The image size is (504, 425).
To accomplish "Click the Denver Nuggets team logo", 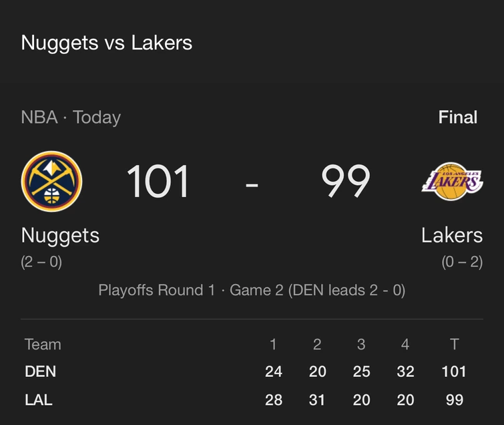I will [x=51, y=181].
